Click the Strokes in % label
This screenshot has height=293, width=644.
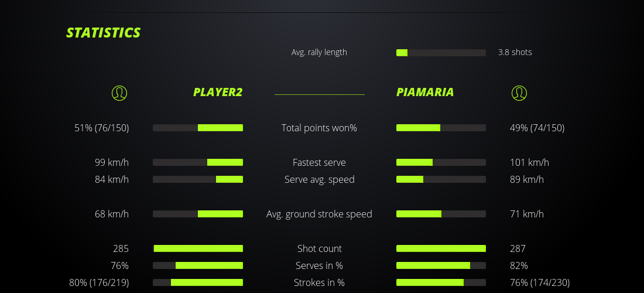319,282
